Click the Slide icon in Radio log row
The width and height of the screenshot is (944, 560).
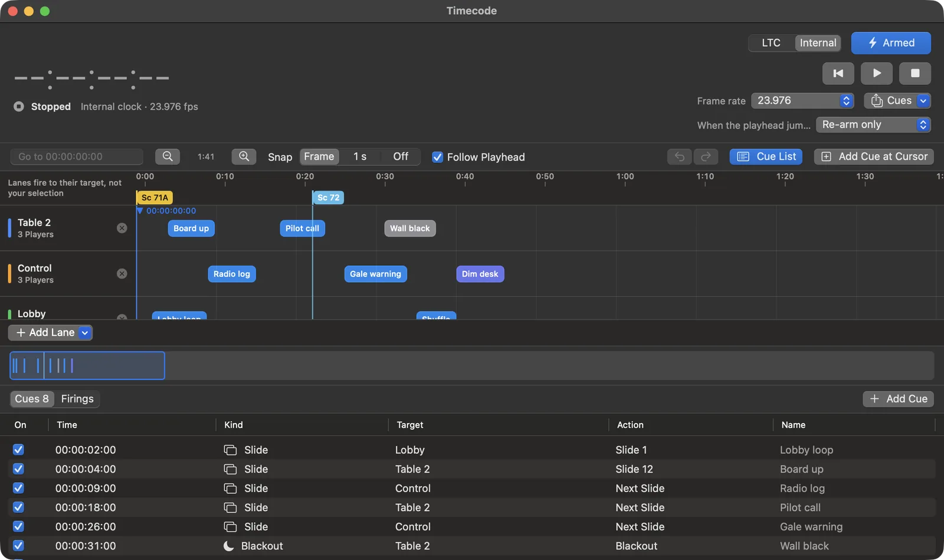230,489
